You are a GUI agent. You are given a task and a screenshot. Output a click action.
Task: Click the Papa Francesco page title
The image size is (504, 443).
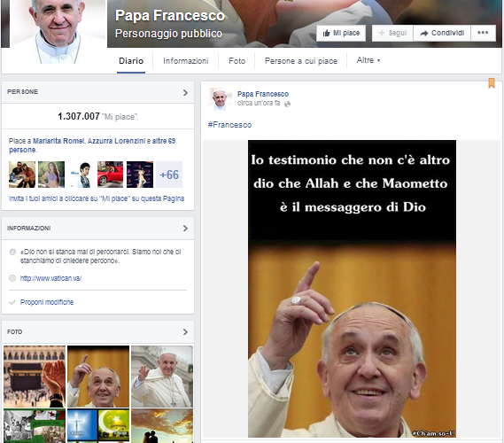[170, 15]
